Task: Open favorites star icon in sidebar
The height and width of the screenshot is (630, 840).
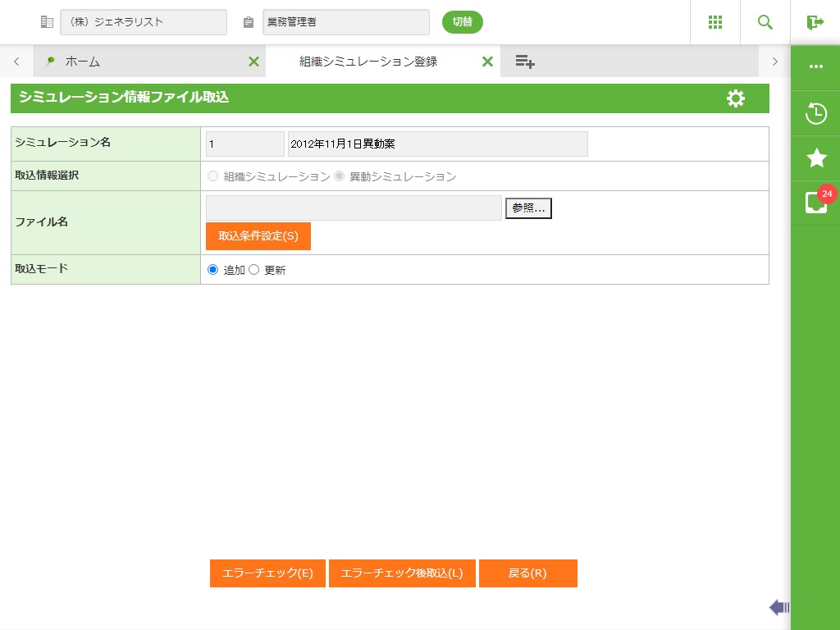Action: [815, 158]
